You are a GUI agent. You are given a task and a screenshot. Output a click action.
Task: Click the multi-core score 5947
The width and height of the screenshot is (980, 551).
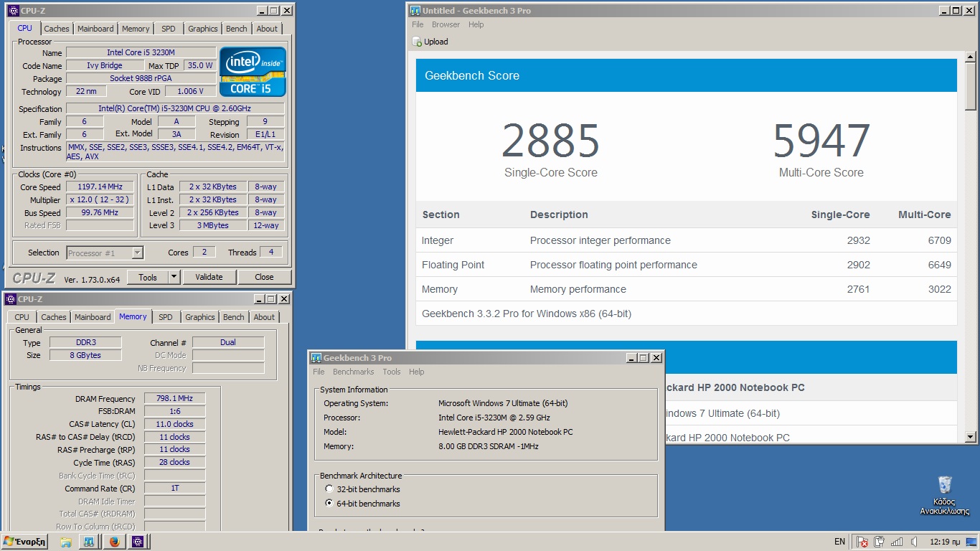pos(821,141)
